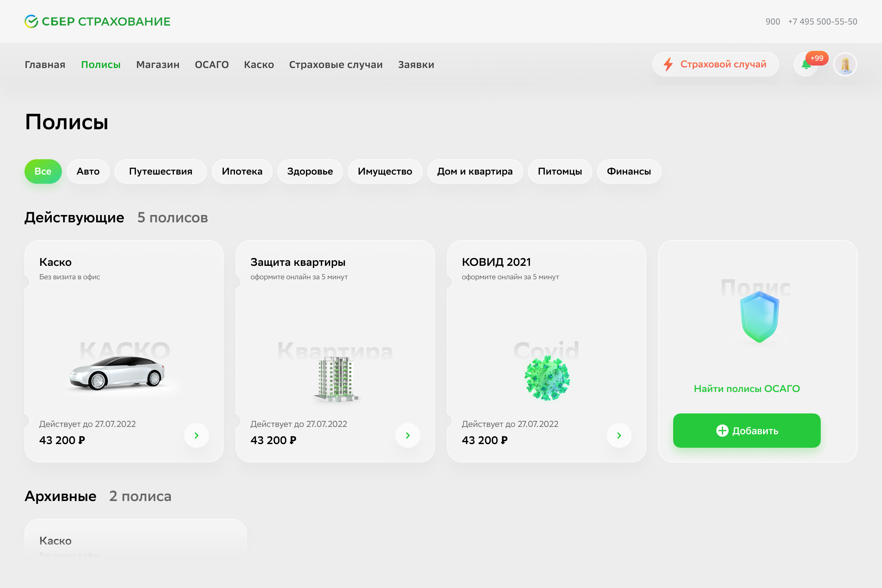Screen dimensions: 882x588
Task: Filter policies by Питомцы
Action: click(x=560, y=171)
